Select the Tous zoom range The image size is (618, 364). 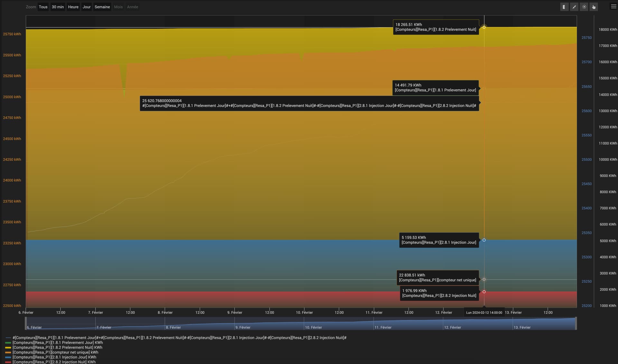[43, 7]
